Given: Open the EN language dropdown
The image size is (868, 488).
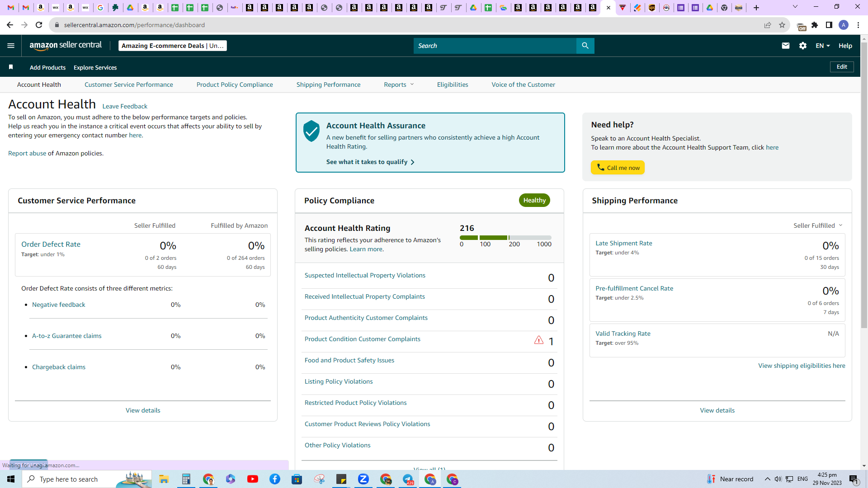Looking at the screenshot, I should [823, 46].
